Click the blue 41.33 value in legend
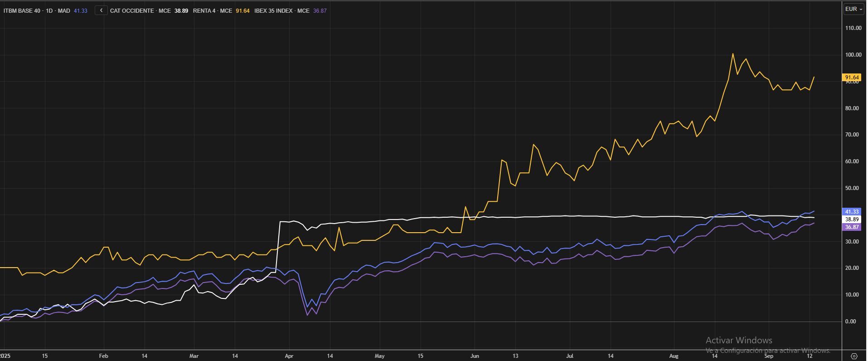868x361 pixels. click(x=80, y=10)
